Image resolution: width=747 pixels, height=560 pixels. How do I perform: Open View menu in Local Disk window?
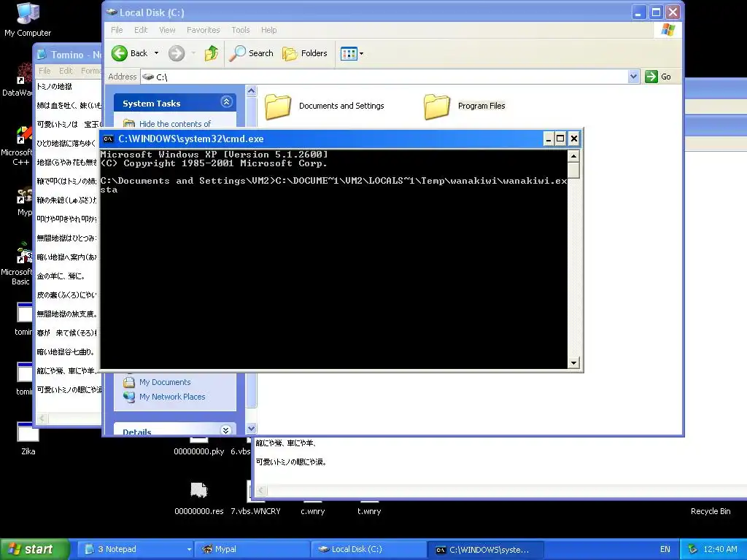pyautogui.click(x=167, y=30)
